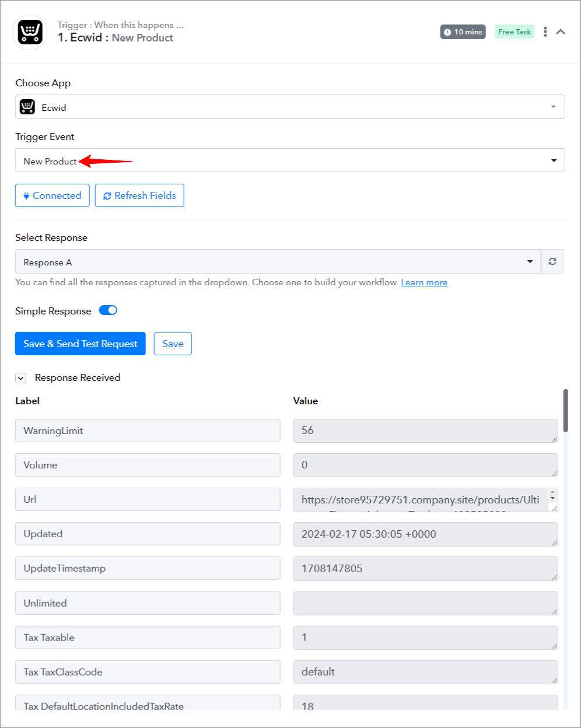Click the 10 mins clock badge
Screen dimensions: 581x728
(463, 32)
